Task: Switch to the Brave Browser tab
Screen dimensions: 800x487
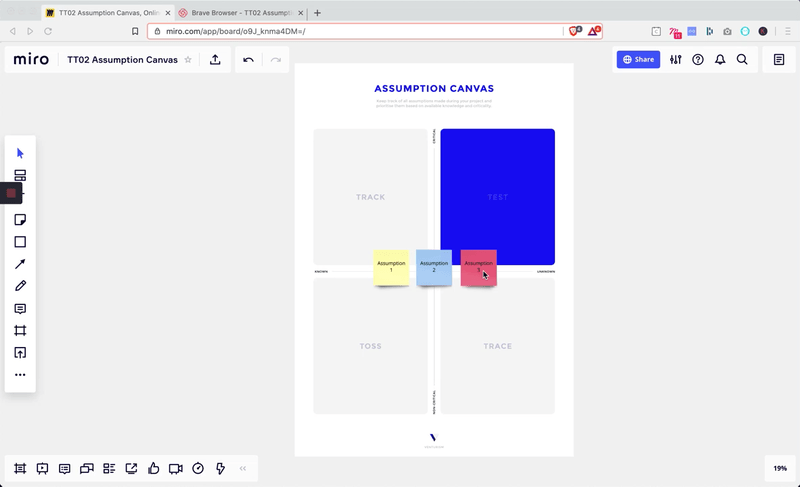Action: [x=241, y=13]
